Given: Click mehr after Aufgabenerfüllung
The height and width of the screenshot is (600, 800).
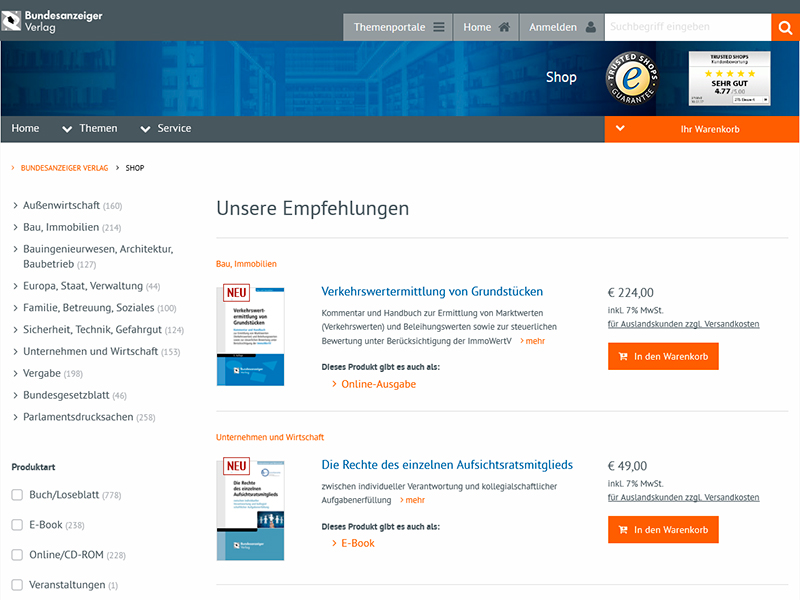Looking at the screenshot, I should click(413, 501).
